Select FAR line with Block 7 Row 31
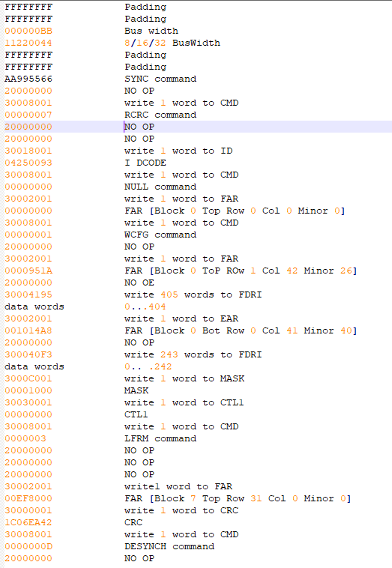 coord(238,498)
